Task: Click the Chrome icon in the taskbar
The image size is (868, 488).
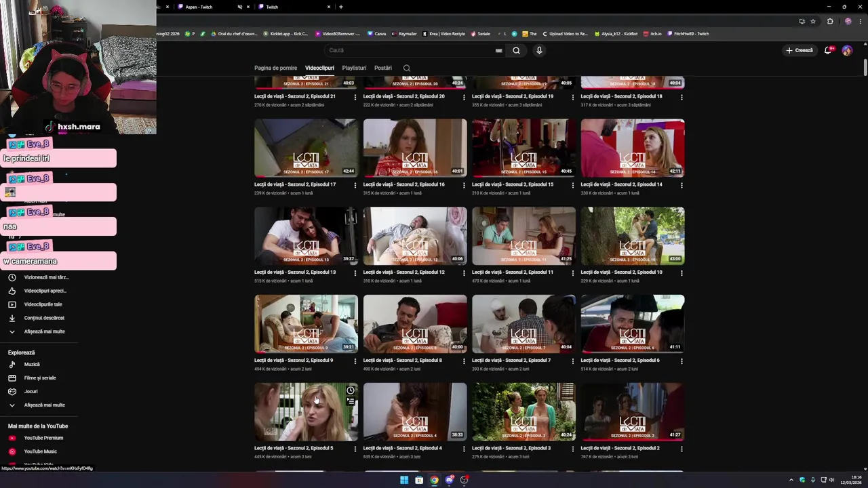Action: click(434, 480)
